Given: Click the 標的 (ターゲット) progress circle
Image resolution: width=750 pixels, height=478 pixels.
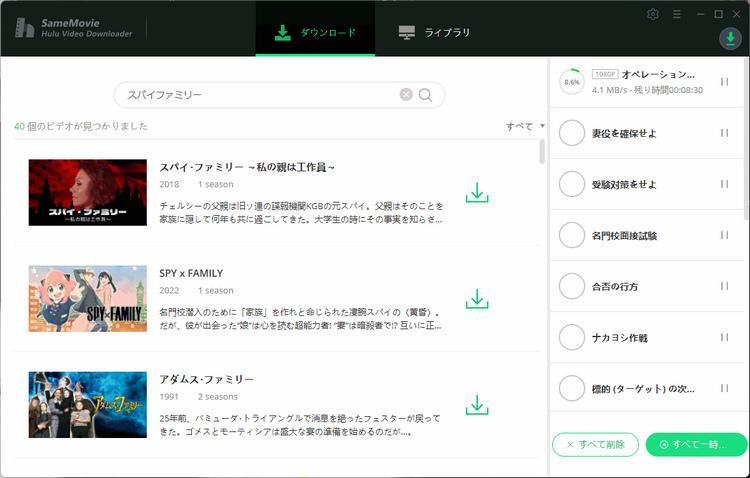Looking at the screenshot, I should (572, 389).
